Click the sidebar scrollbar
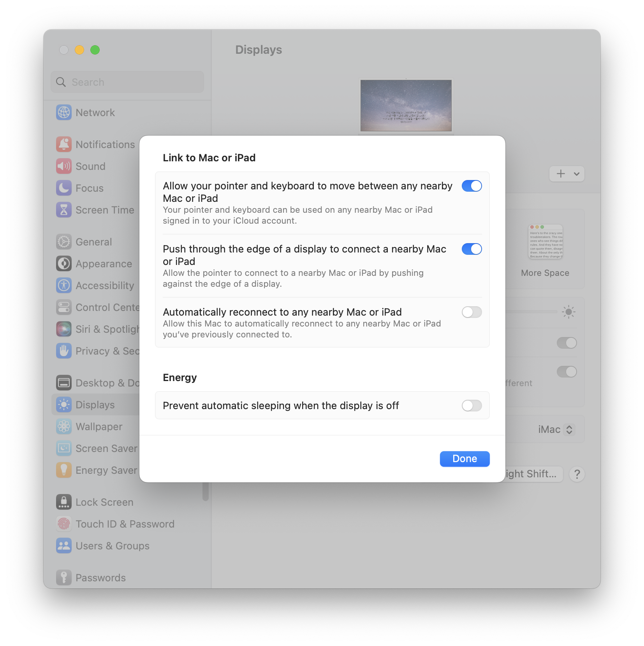Image resolution: width=644 pixels, height=646 pixels. 206,492
